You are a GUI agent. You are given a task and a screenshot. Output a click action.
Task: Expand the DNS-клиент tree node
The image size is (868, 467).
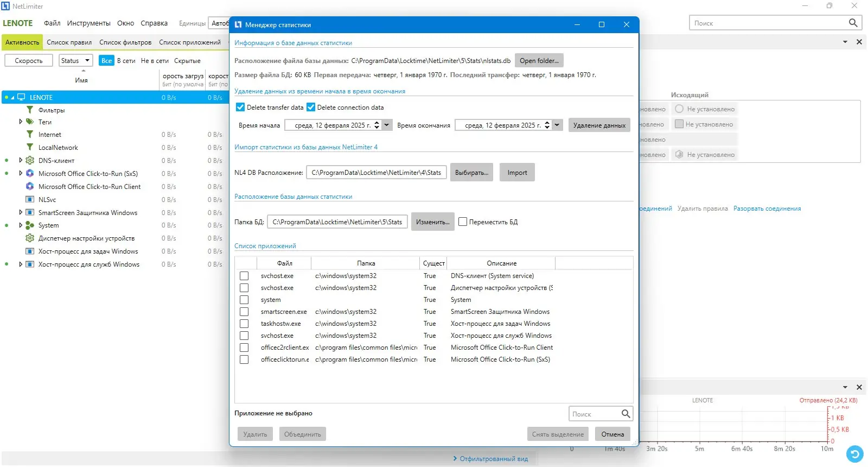tap(21, 160)
